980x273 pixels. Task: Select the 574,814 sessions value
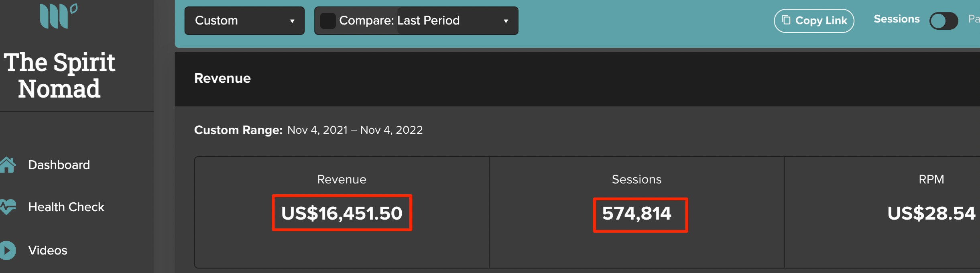tap(636, 214)
